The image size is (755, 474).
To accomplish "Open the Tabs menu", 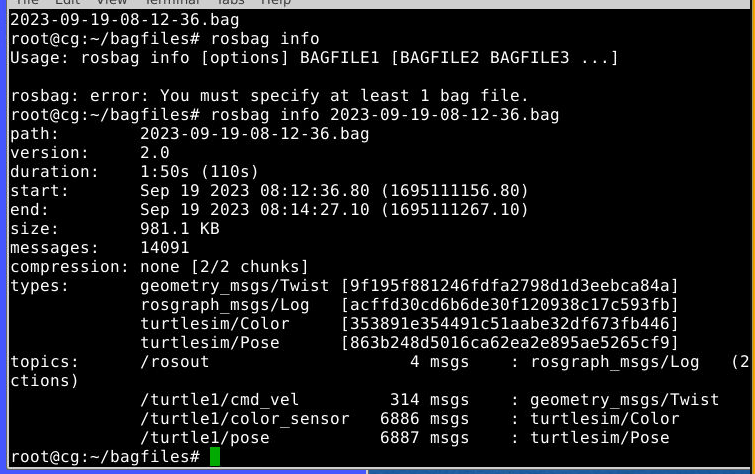I will pos(231,2).
